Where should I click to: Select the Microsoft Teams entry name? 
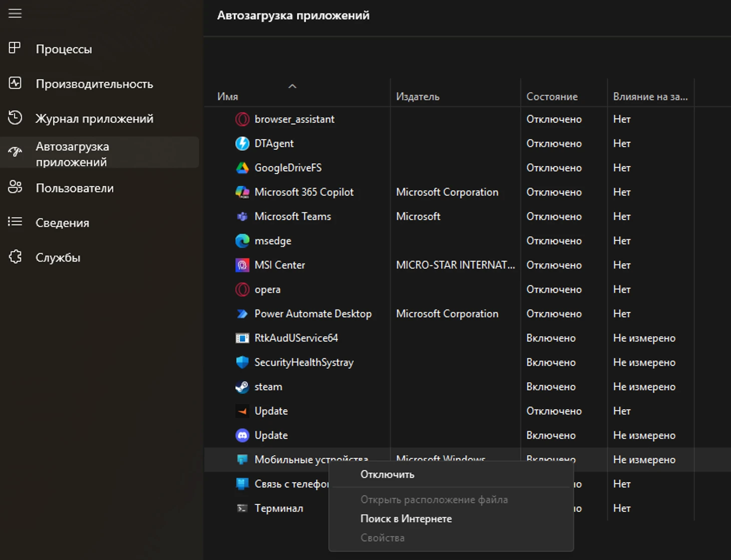point(293,216)
